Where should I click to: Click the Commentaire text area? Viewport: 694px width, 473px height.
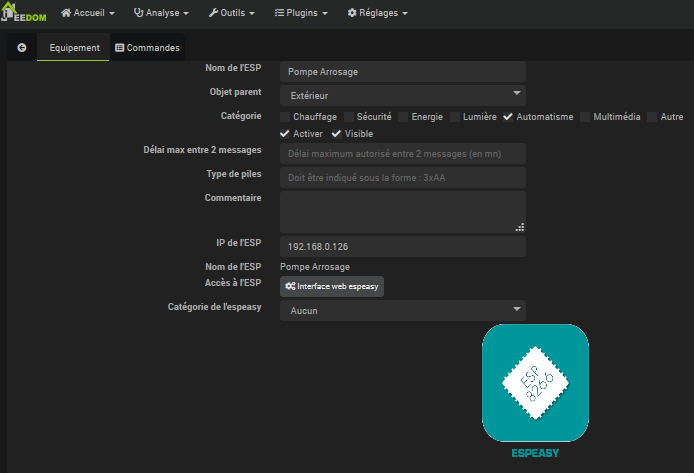[x=402, y=211]
